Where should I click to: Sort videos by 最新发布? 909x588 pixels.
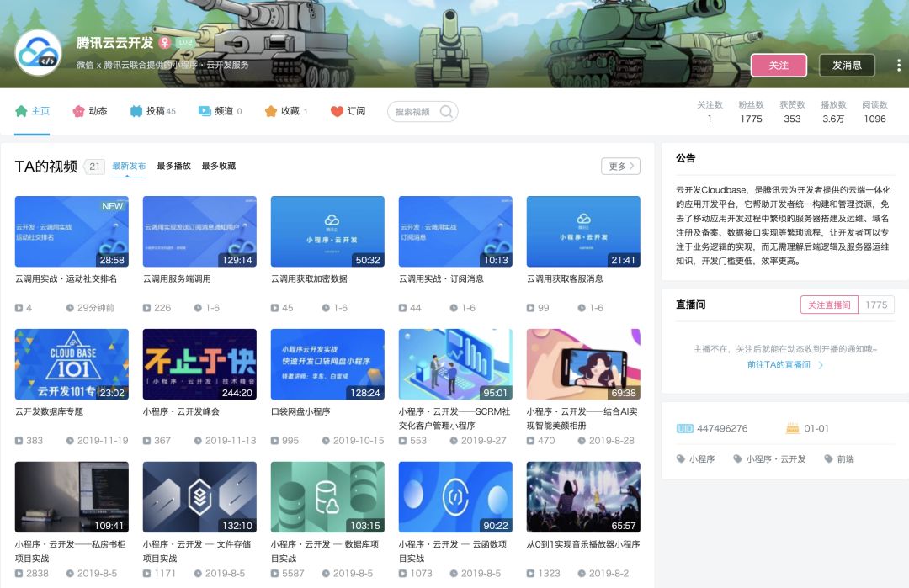point(129,167)
